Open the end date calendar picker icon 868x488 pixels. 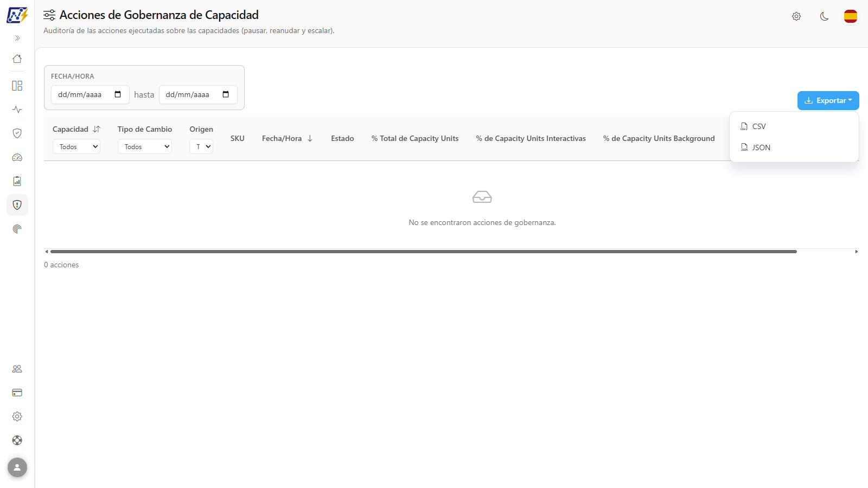point(226,94)
